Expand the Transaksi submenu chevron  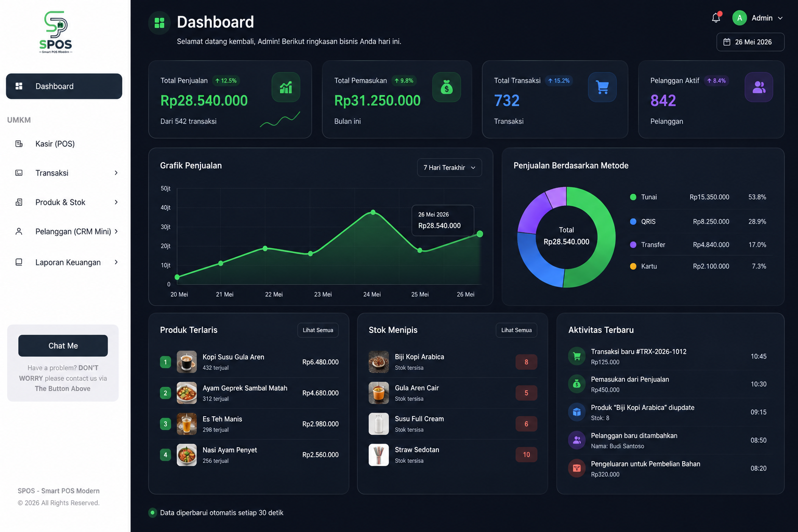(116, 173)
